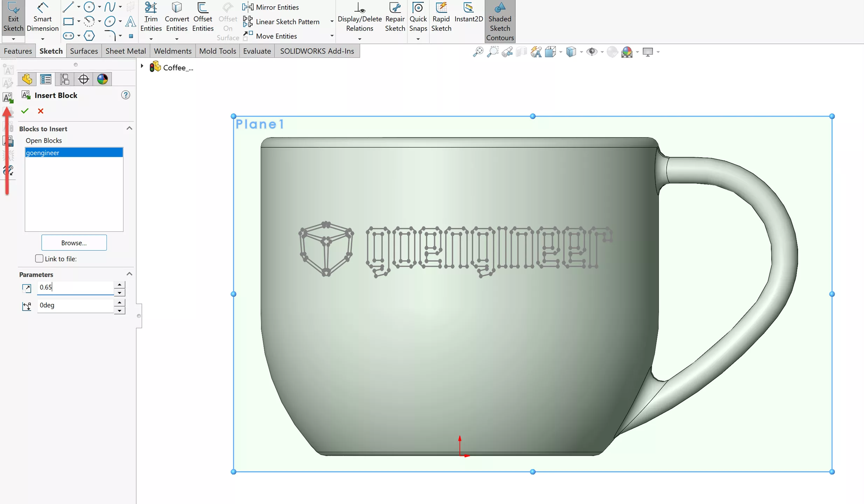Click the Exit Sketch button
This screenshot has width=864, height=504.
point(13,17)
